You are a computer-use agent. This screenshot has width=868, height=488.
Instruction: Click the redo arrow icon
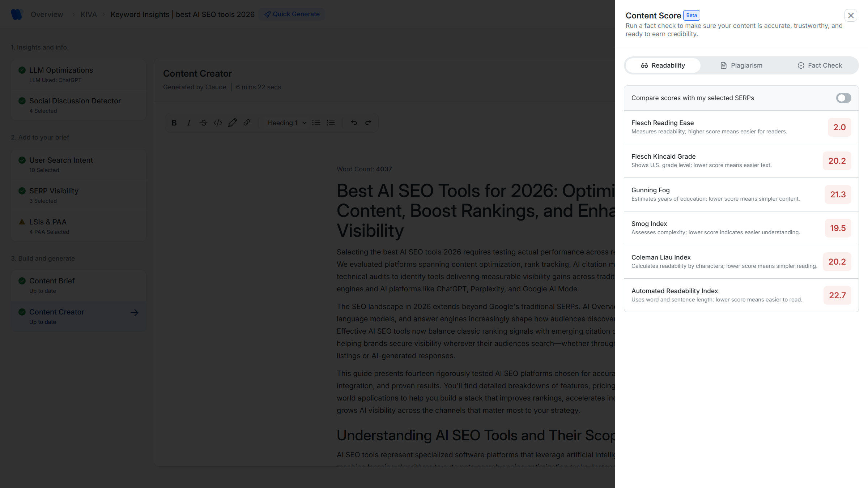(x=368, y=123)
